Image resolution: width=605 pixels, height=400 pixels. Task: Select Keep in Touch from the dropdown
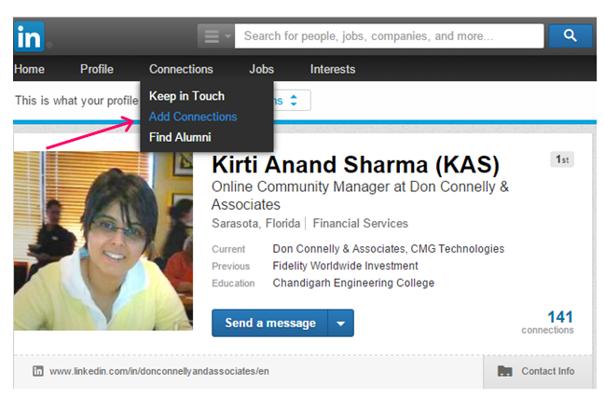click(x=187, y=96)
